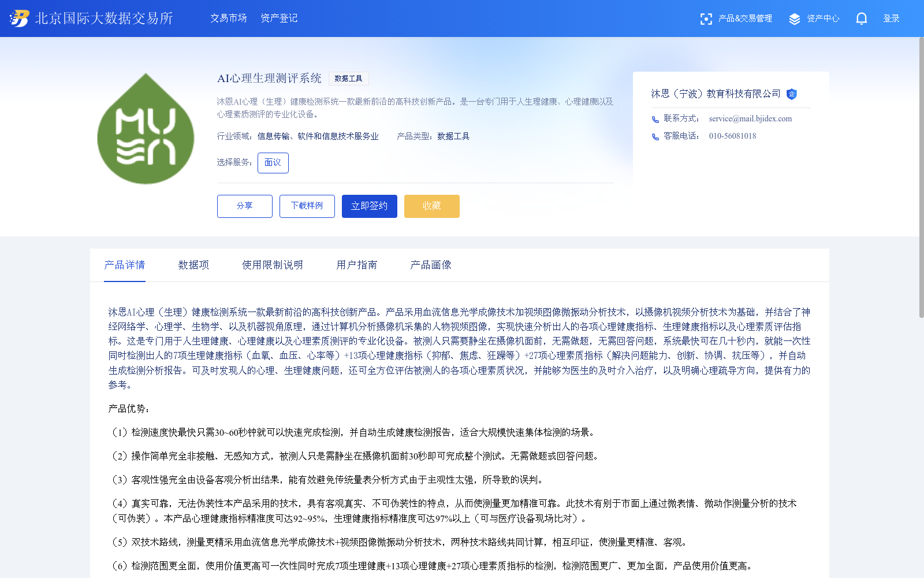Go to 产品&交易管理
This screenshot has width=924, height=578.
[x=745, y=19]
